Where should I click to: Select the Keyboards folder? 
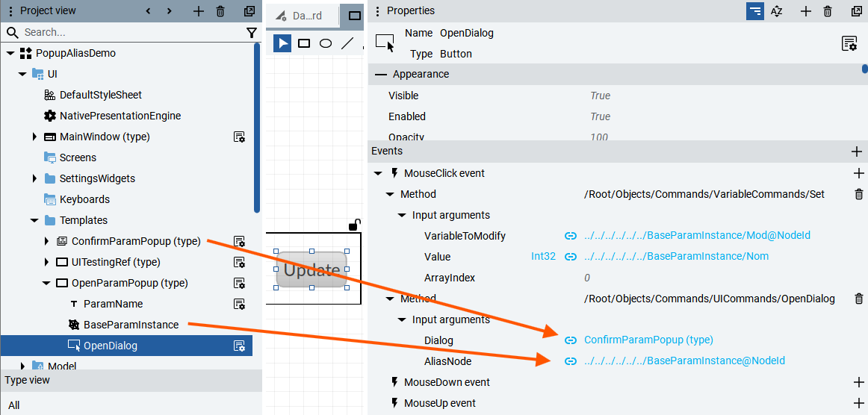[x=84, y=199]
